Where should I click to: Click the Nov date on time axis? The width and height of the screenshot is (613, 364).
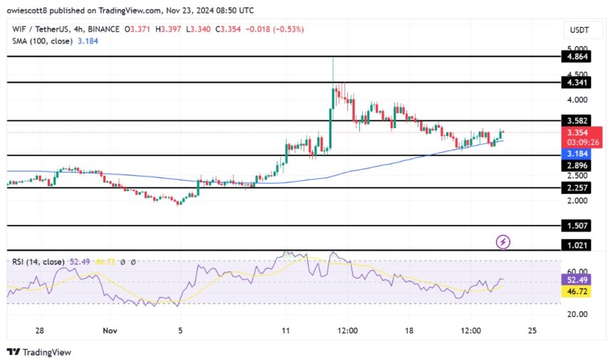(108, 331)
